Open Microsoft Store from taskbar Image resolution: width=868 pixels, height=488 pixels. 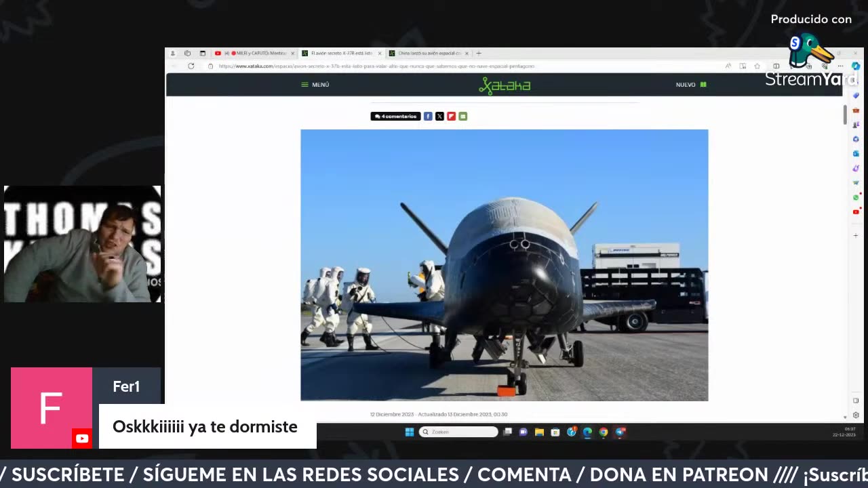tap(555, 432)
